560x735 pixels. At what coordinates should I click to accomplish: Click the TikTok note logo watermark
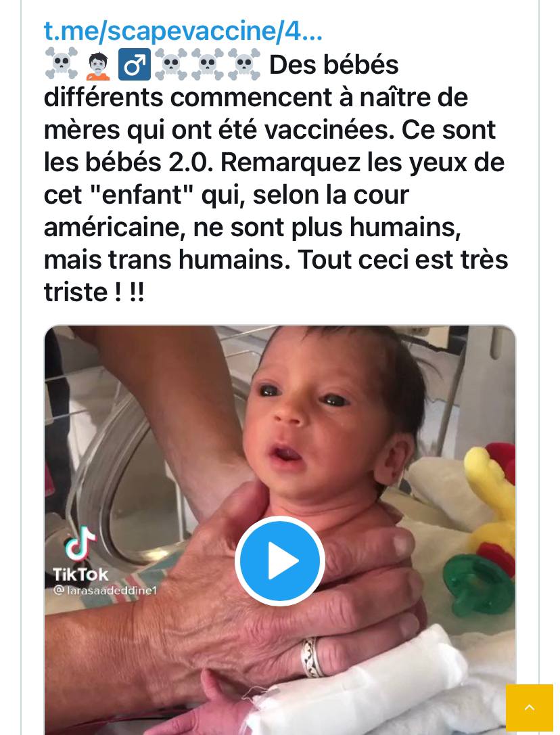(x=80, y=543)
